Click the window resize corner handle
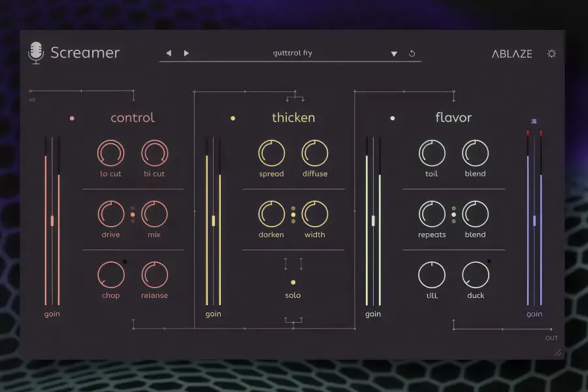Viewport: 588px width, 392px height. point(558,352)
